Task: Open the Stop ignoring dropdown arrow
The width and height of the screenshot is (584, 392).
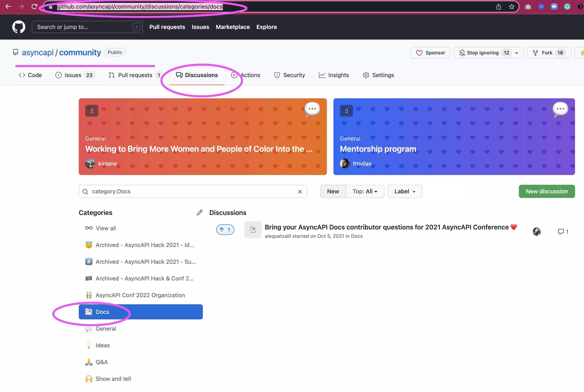Action: [x=517, y=53]
